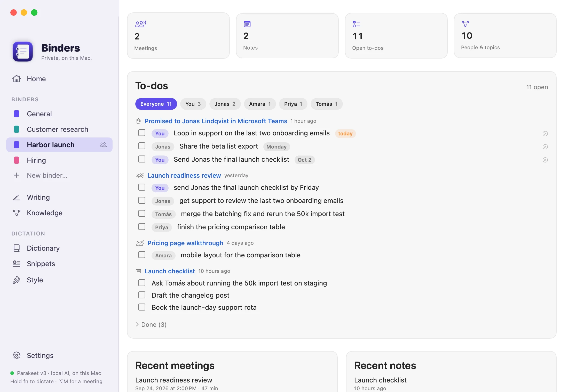The width and height of the screenshot is (569, 392).
Task: Click the Dictionary book icon
Action: pyautogui.click(x=17, y=248)
